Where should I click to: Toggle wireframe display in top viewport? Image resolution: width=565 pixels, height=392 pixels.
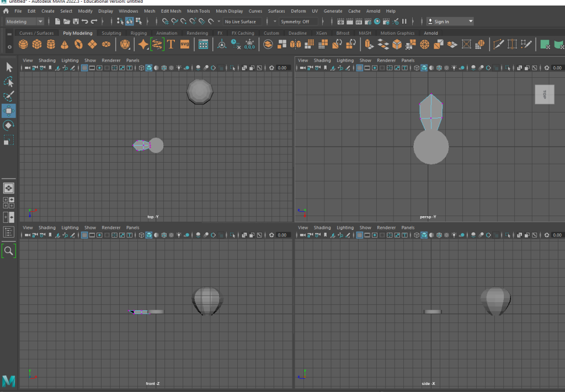click(141, 68)
